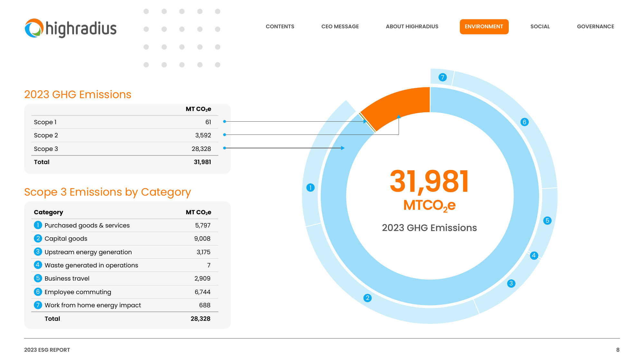Screen dimensions: 644x362
Task: Click the emissions total '31,981' in table
Action: click(203, 162)
